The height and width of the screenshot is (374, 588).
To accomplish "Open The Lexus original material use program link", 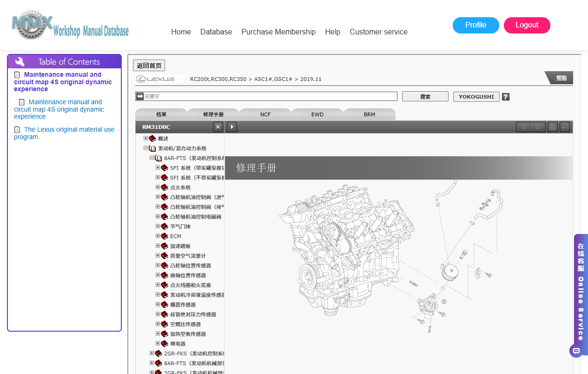I will (64, 133).
